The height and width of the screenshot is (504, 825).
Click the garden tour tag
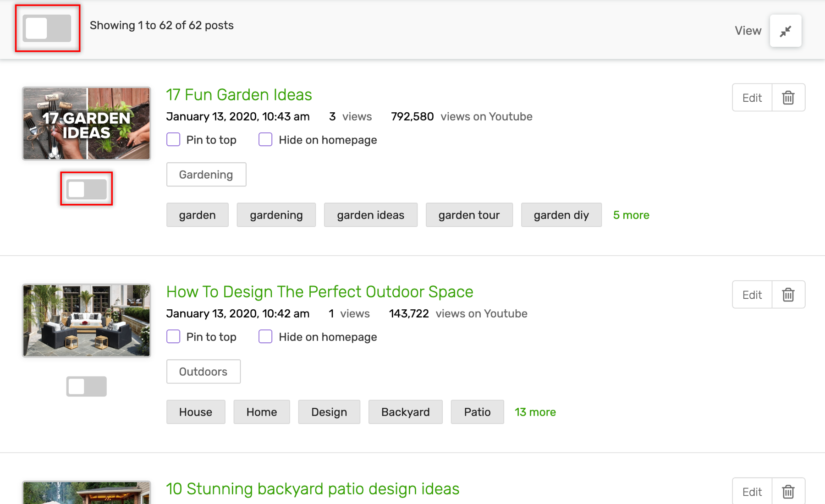[x=469, y=215]
